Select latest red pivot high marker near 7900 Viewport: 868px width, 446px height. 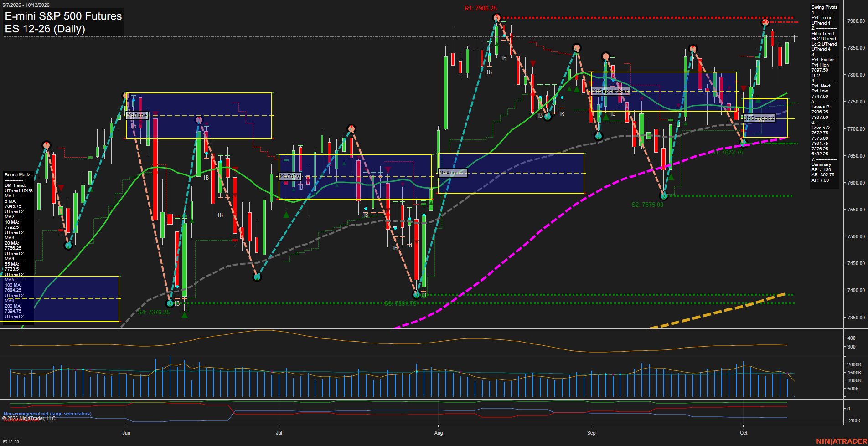pos(765,22)
